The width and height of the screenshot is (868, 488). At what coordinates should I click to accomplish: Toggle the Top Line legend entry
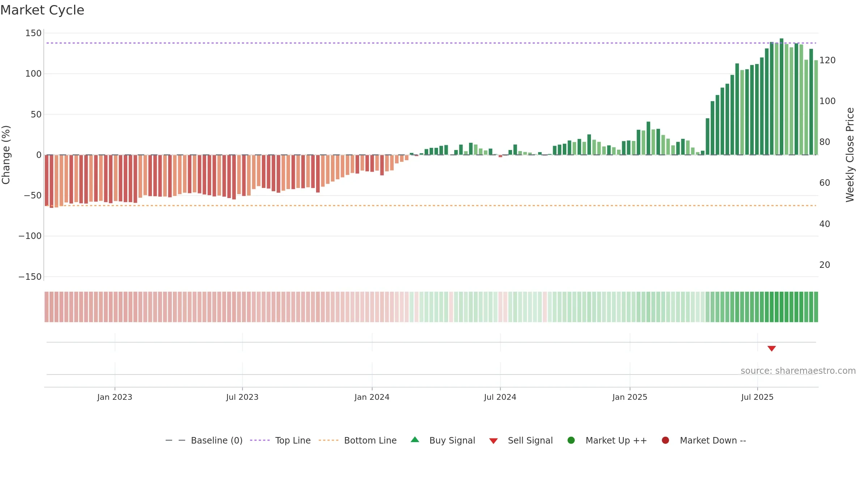280,440
